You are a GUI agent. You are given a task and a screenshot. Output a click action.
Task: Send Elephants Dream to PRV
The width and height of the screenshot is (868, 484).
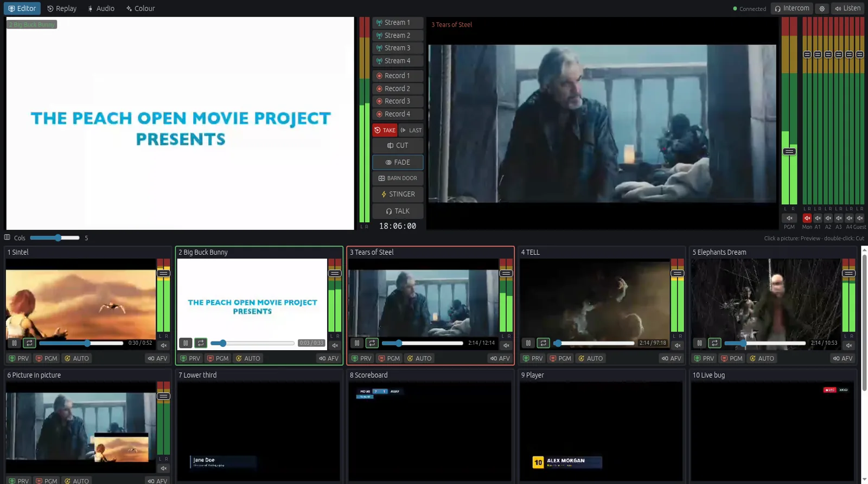(x=704, y=358)
